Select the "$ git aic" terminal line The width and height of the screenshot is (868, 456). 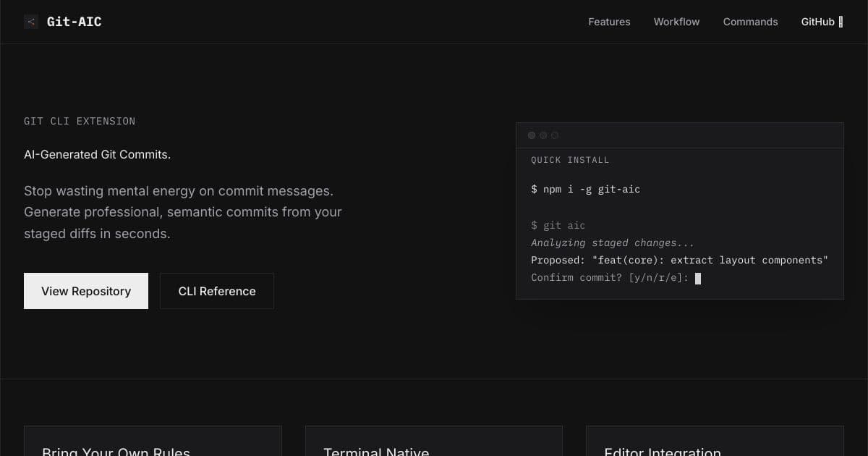point(558,225)
